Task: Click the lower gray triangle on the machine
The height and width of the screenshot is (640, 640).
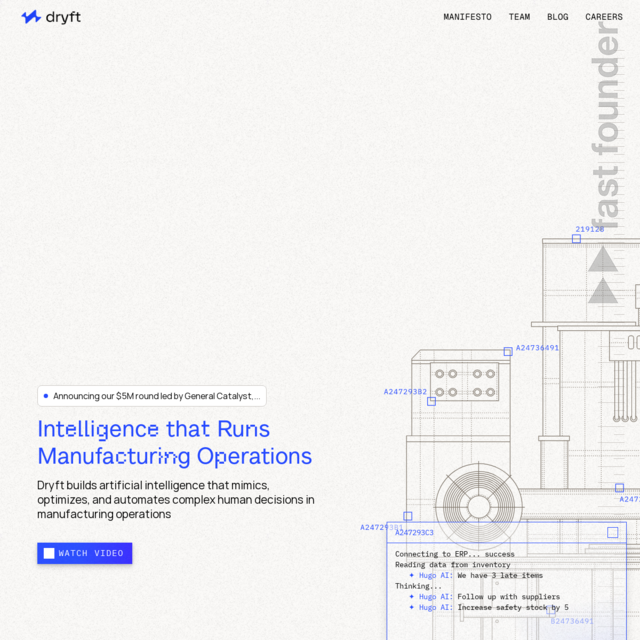Action: point(602,291)
